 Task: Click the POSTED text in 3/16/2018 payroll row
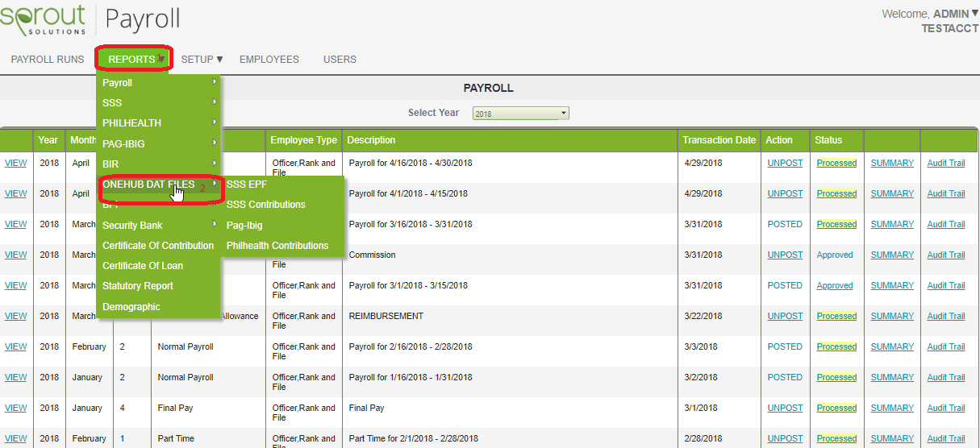pos(785,224)
